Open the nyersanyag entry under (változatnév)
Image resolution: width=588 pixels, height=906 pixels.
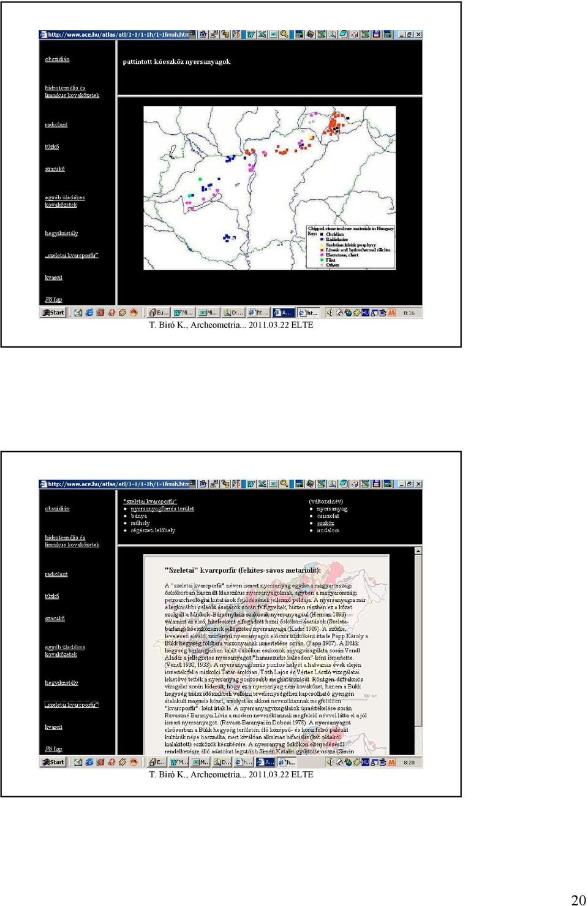click(x=332, y=509)
